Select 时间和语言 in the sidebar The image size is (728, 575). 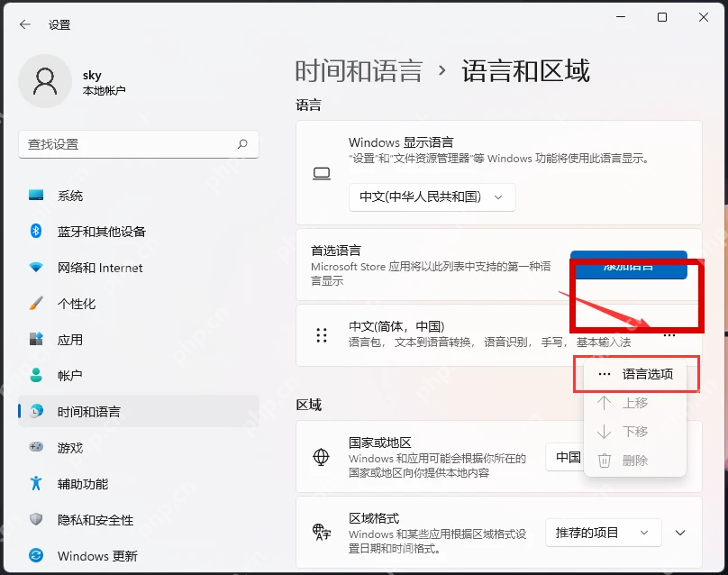click(x=139, y=411)
